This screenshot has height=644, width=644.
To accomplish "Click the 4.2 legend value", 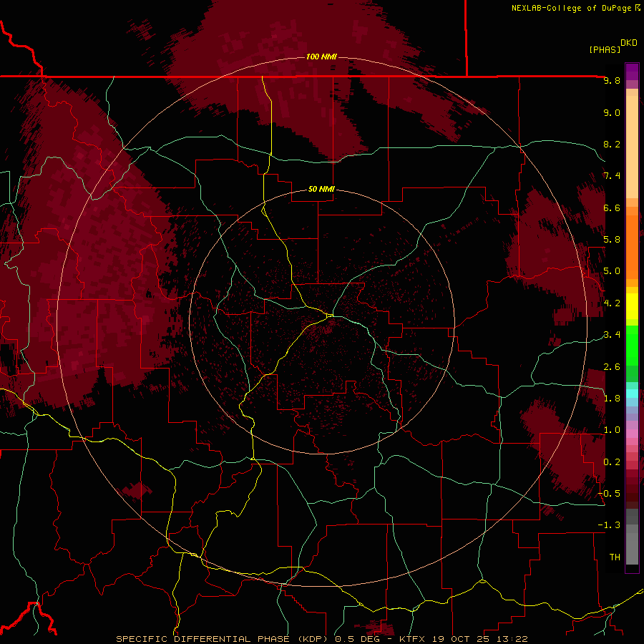I will [x=612, y=303].
